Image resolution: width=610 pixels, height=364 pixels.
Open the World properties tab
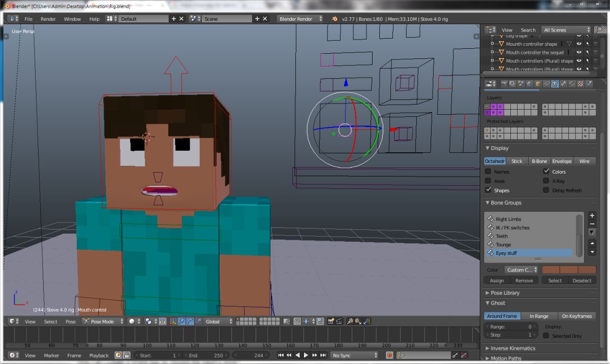pos(529,84)
